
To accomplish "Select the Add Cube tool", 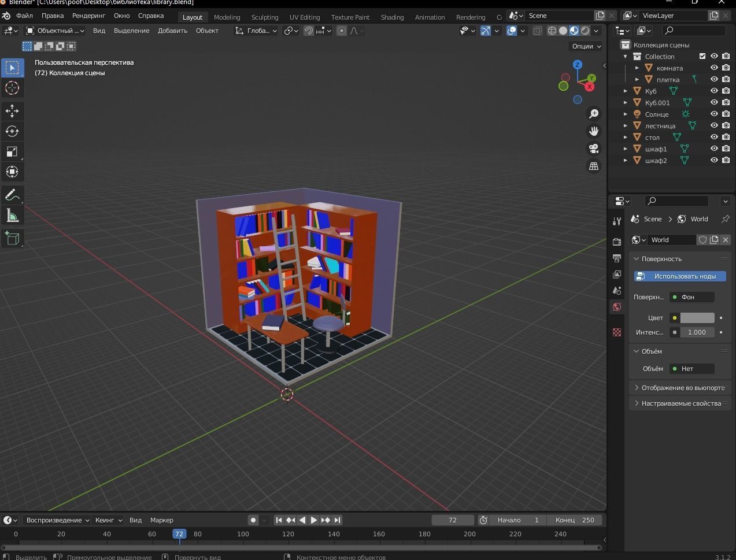I will click(12, 239).
